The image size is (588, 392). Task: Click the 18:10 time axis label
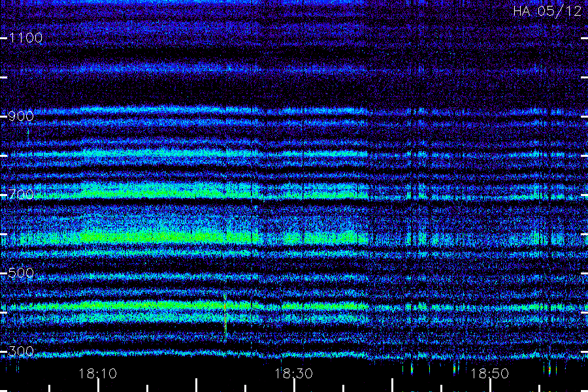click(98, 373)
